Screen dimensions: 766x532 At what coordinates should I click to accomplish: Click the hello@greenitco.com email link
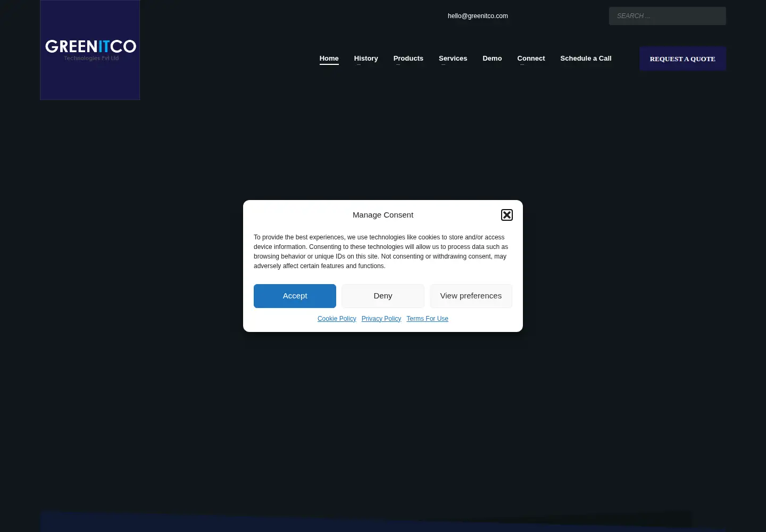tap(478, 16)
